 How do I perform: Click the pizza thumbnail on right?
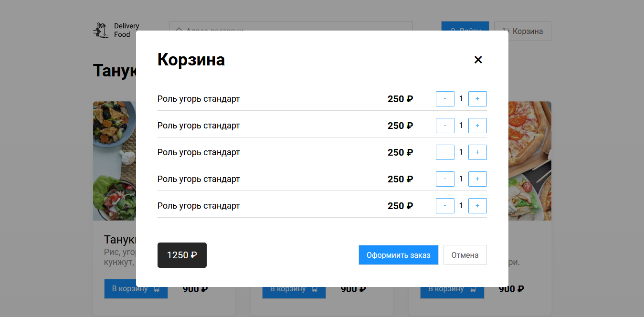[529, 160]
